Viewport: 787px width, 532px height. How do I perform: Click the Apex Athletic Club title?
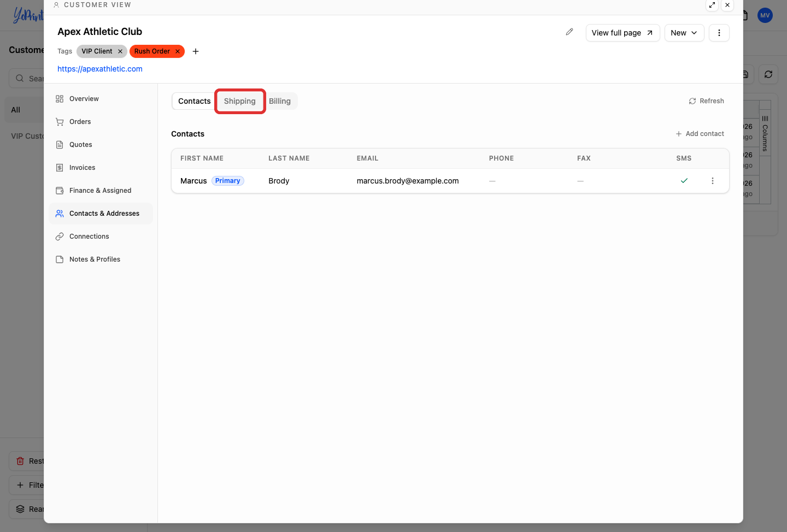(x=100, y=32)
